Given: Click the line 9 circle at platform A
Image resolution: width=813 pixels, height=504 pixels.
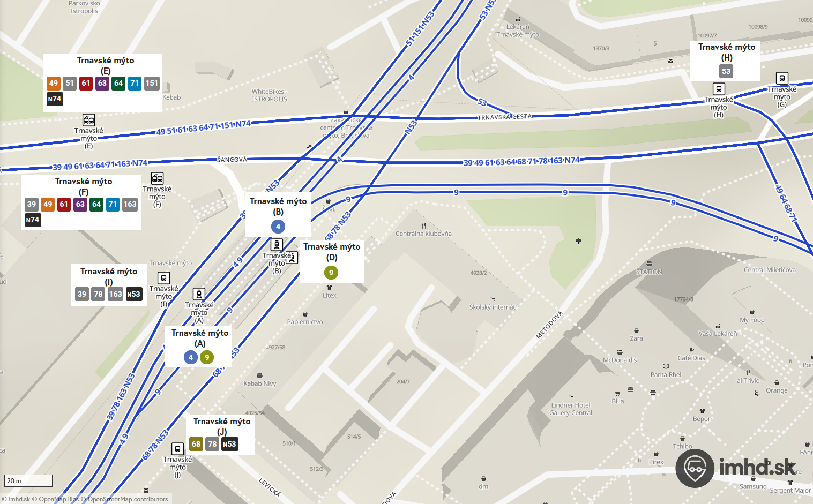Looking at the screenshot, I should [x=207, y=357].
